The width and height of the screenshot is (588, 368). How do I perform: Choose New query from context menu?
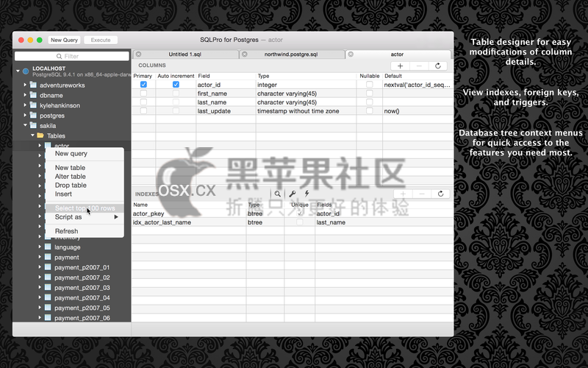[x=85, y=154]
